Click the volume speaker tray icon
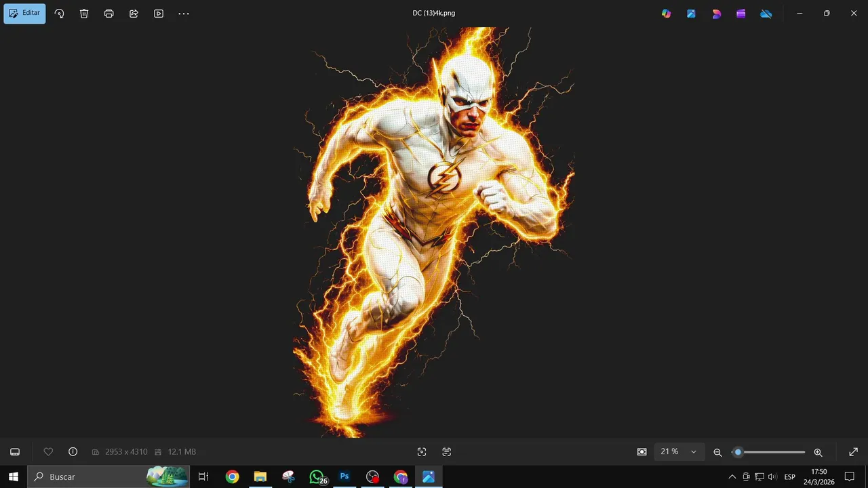The image size is (868, 488). pos(772,477)
